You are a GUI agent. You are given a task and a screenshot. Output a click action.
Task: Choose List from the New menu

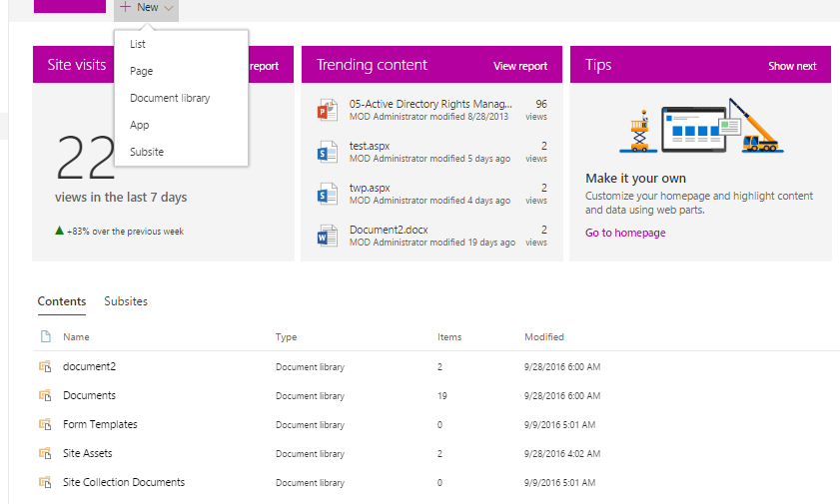[138, 45]
